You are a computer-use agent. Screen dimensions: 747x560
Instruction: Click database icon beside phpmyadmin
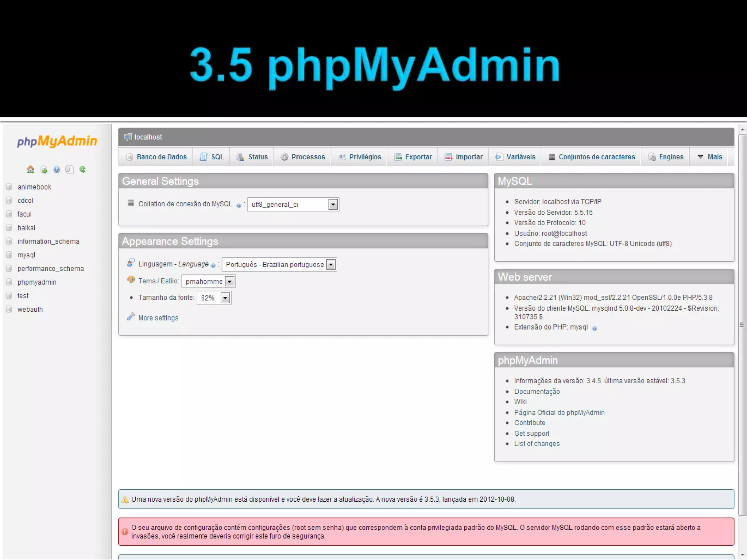pyautogui.click(x=9, y=282)
